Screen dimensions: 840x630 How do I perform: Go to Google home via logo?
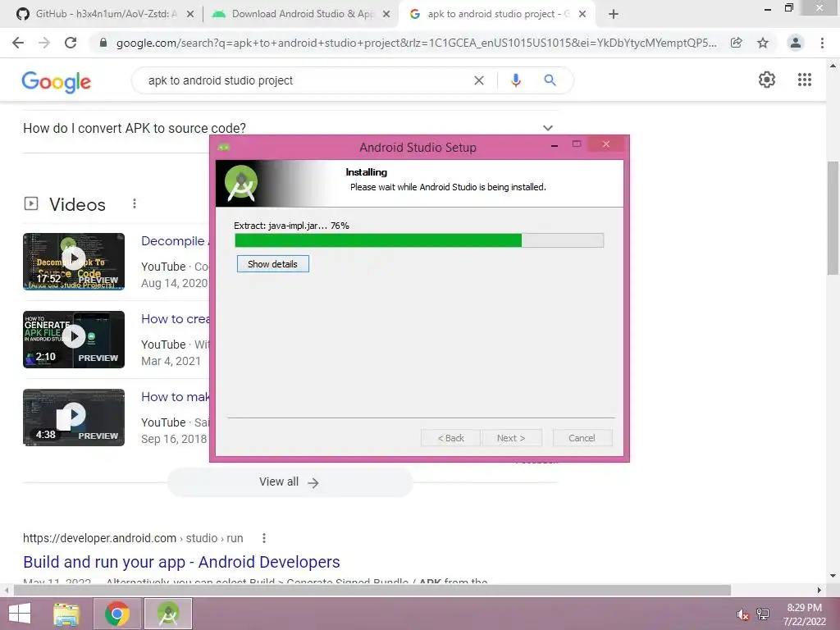57,82
